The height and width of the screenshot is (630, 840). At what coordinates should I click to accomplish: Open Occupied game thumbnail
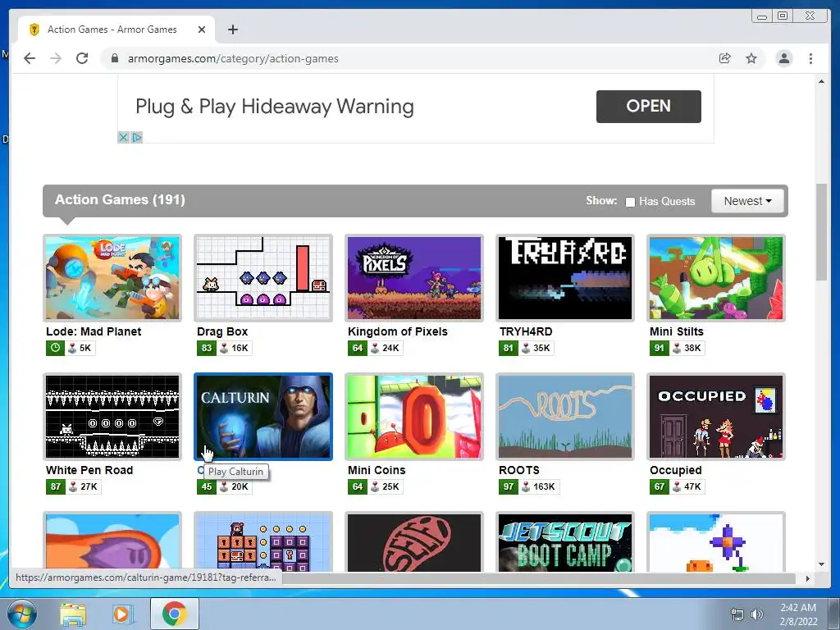pos(715,417)
